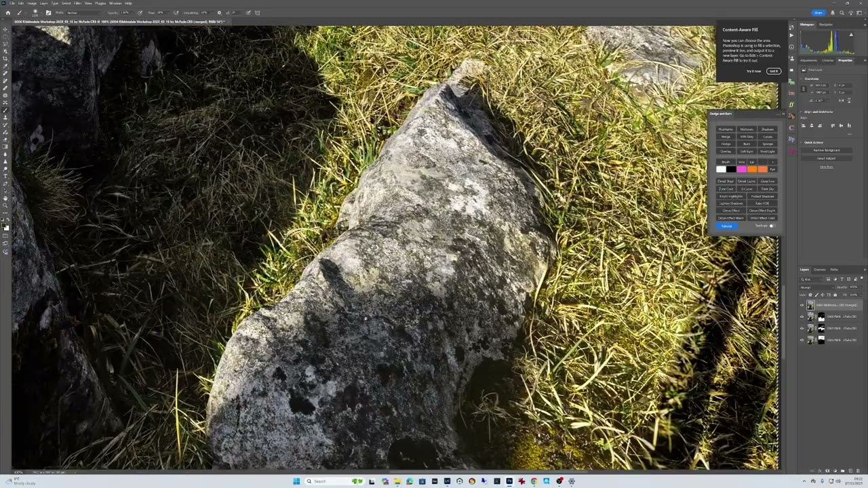Select the Move tool in the left toolbar

(x=5, y=29)
